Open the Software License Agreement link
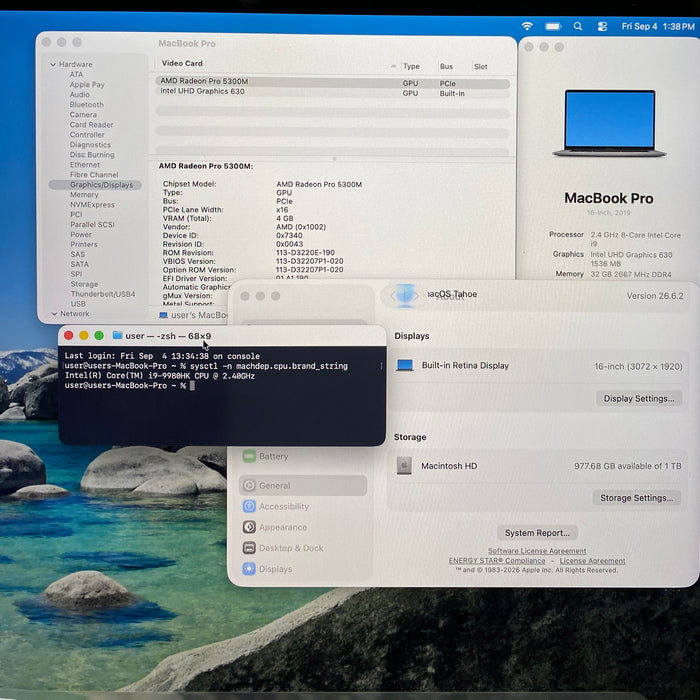This screenshot has height=700, width=700. pos(537,551)
